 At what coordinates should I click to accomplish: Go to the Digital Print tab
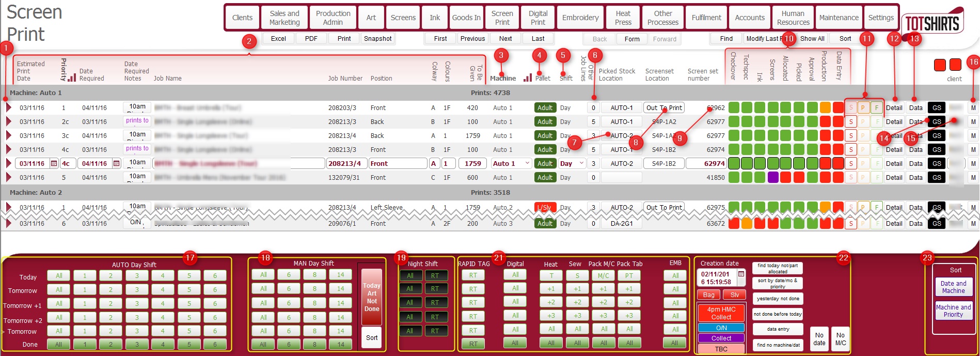(x=538, y=18)
